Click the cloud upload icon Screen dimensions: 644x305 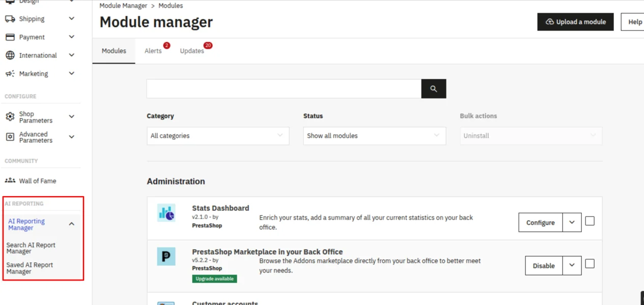550,22
